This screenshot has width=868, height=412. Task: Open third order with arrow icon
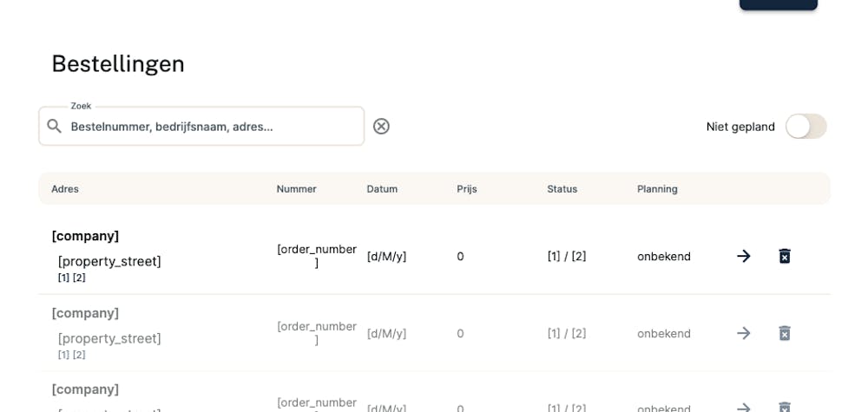pyautogui.click(x=743, y=407)
